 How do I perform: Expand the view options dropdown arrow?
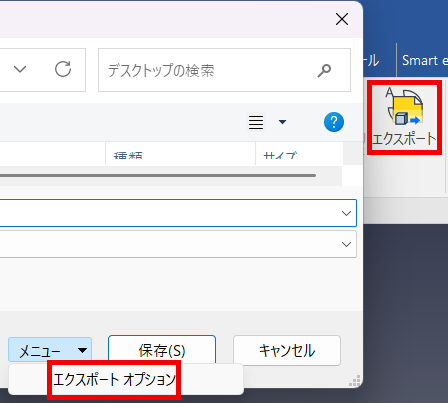pos(282,122)
